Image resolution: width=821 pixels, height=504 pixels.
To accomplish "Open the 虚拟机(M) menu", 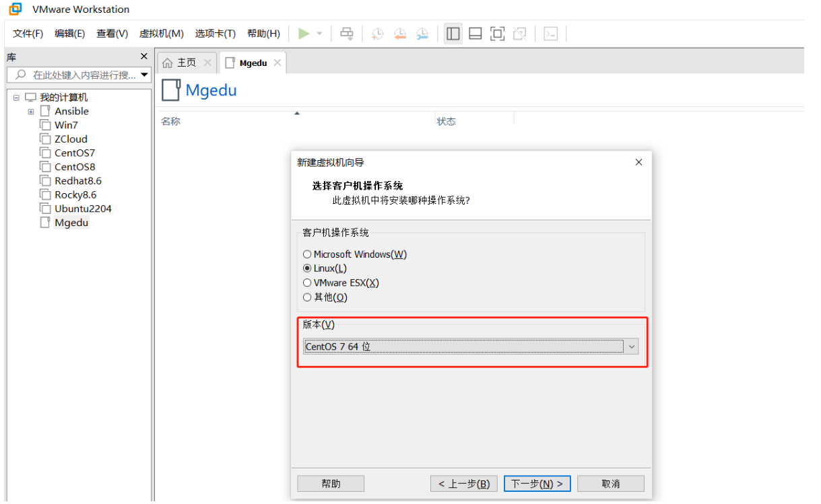I will point(162,34).
